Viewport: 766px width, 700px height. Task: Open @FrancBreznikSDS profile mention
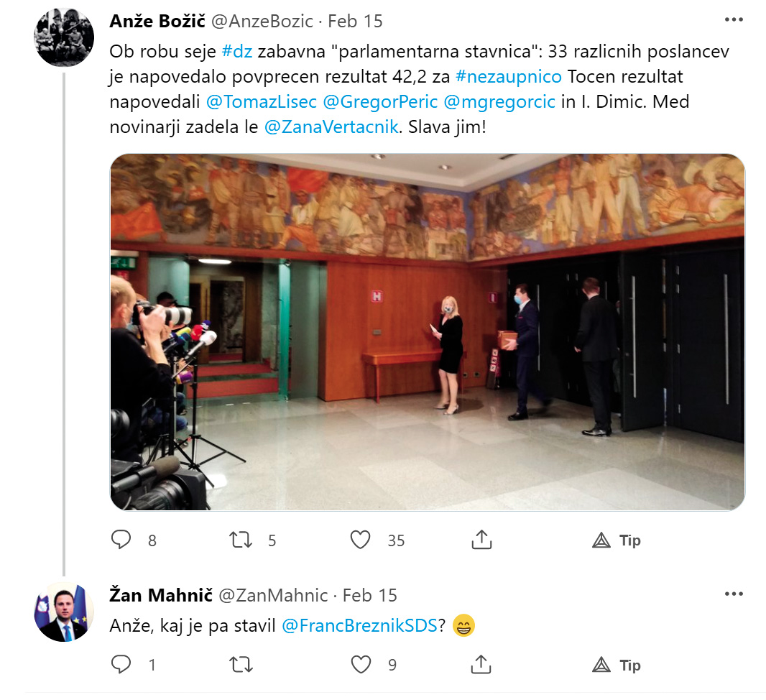click(x=359, y=626)
